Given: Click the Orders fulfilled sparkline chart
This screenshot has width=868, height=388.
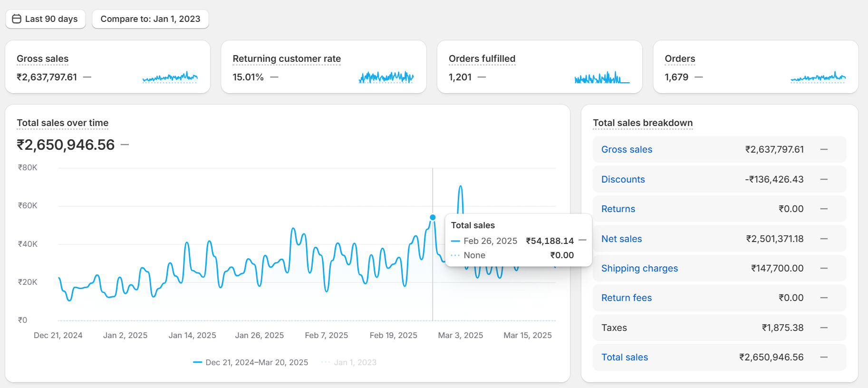Looking at the screenshot, I should pos(602,78).
